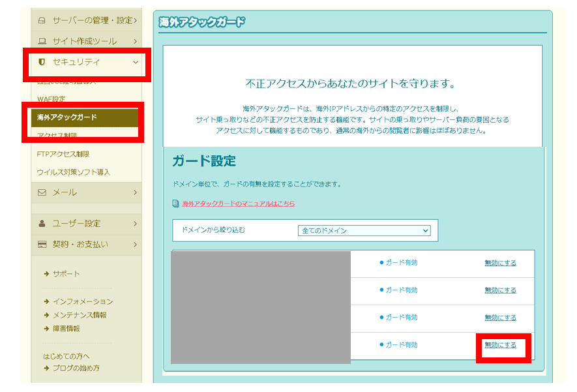Click the arrow icon beside サポート
Image resolution: width=577 pixels, height=392 pixels.
[x=46, y=274]
